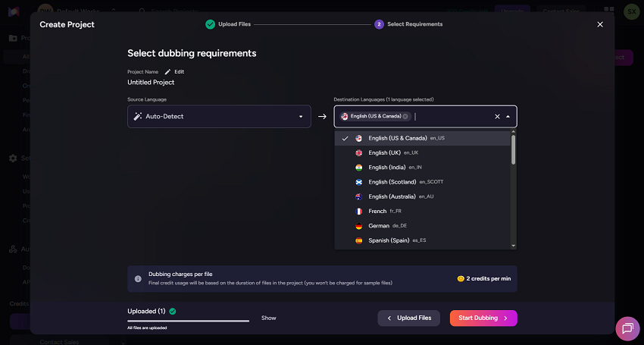Uncheck English (US & Canada) in the list
This screenshot has height=345, width=644.
398,138
